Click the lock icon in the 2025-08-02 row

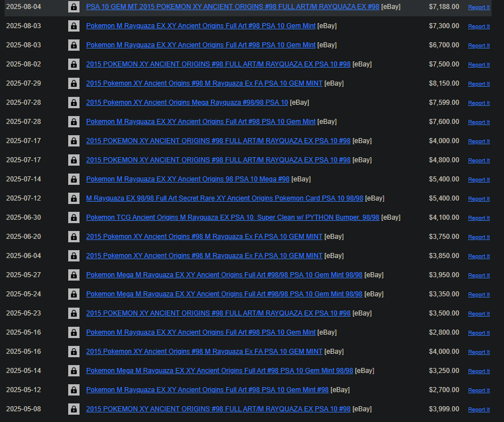[74, 64]
